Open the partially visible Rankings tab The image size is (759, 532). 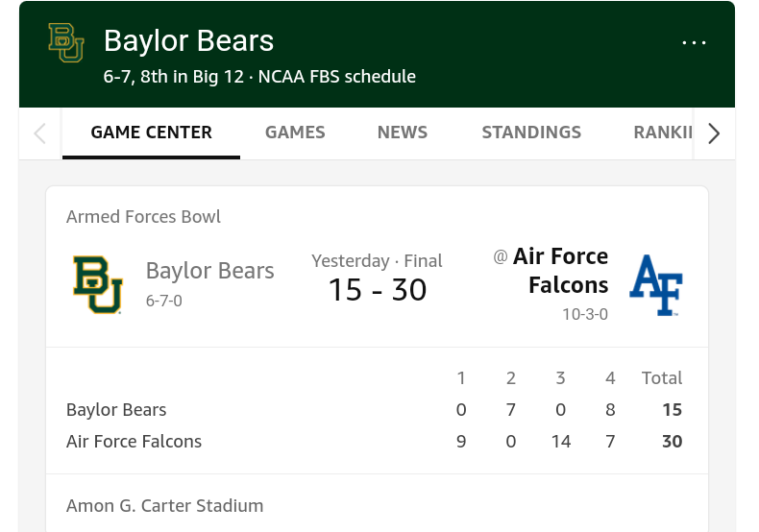[663, 133]
